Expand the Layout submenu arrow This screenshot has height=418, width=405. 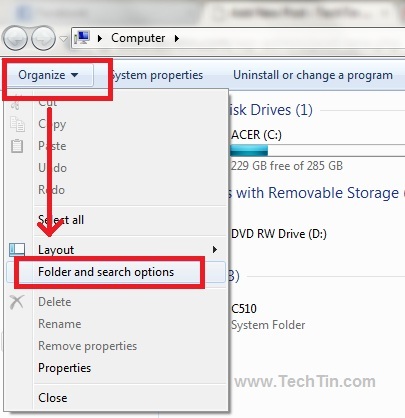(x=215, y=249)
